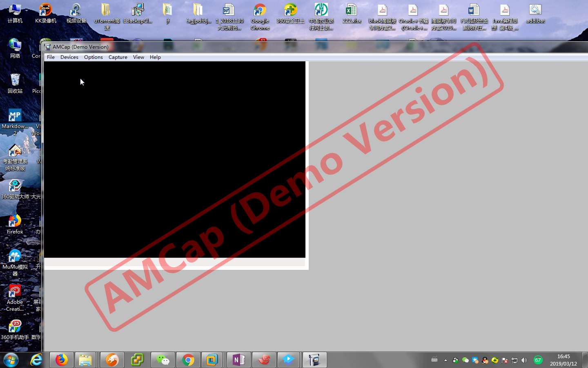Screen dimensions: 588x368
Task: Open the Help menu
Action: coord(155,57)
